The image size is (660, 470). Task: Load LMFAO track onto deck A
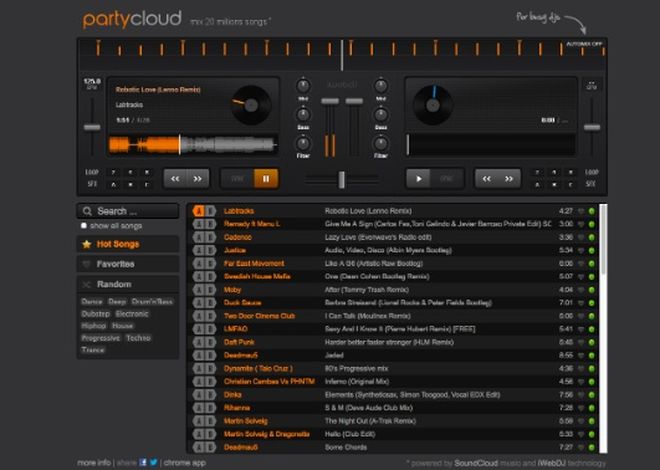[x=198, y=329]
